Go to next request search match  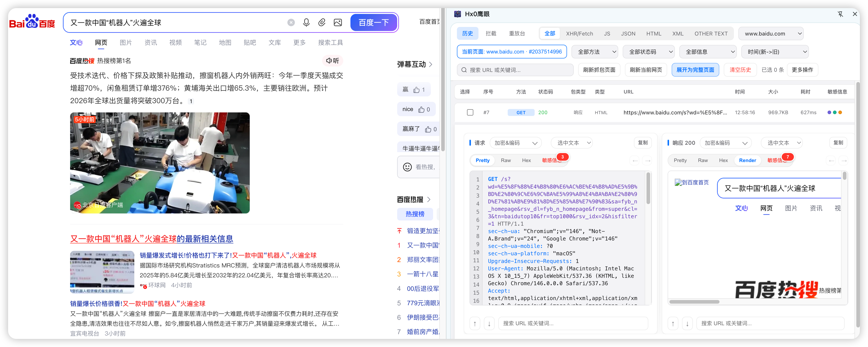(x=489, y=324)
